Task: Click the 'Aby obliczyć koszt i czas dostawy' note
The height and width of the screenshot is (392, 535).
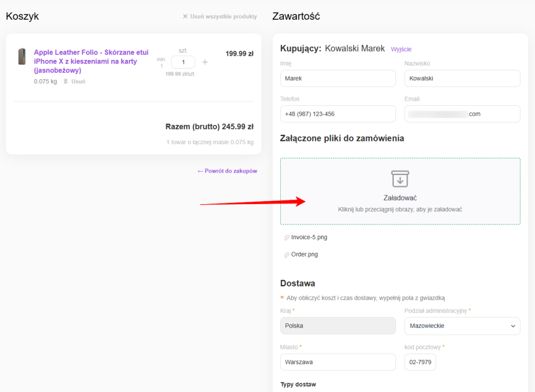Action: tap(365, 298)
